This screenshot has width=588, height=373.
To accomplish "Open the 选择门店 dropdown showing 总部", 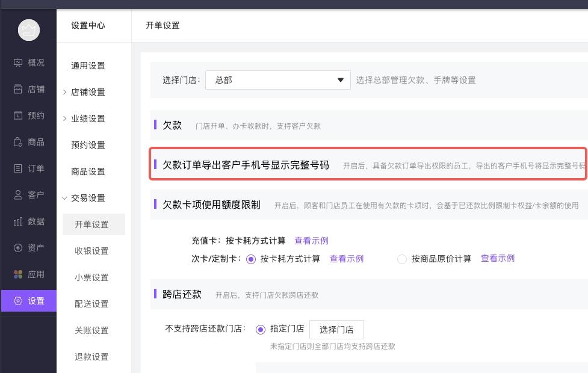I will pyautogui.click(x=278, y=80).
